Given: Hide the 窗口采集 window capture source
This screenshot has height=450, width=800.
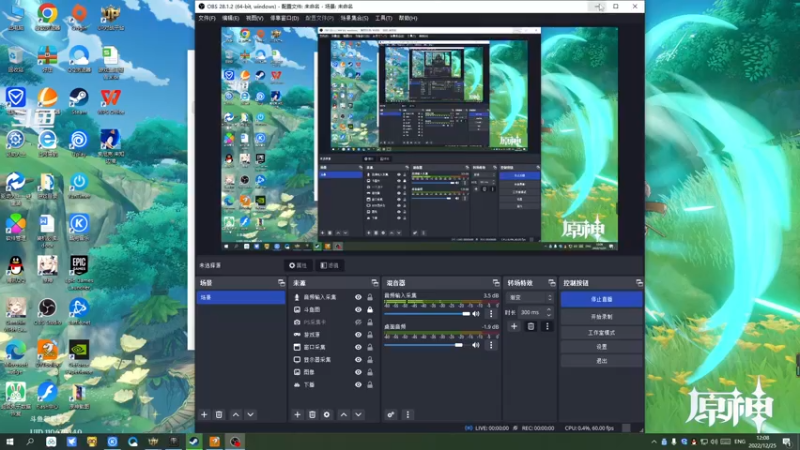Looking at the screenshot, I should (x=358, y=347).
